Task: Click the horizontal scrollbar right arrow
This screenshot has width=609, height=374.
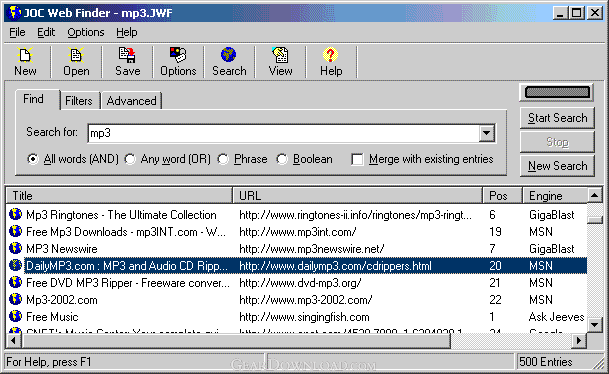Action: coord(579,341)
